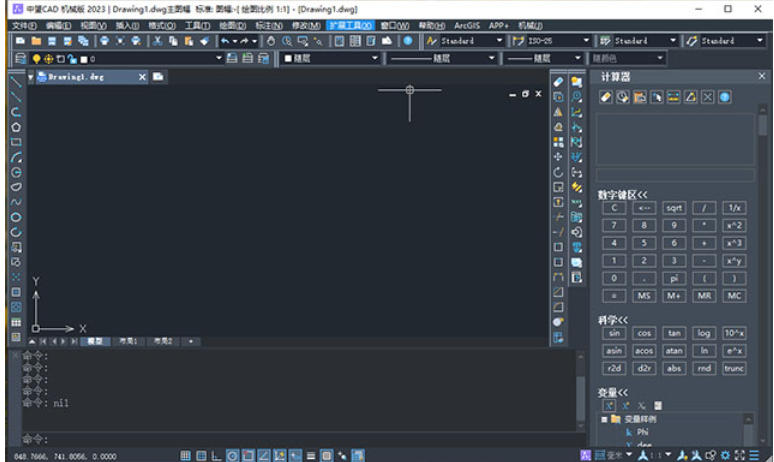Toggle ortho mode in the status bar
The image size is (774, 462).
pyautogui.click(x=217, y=455)
